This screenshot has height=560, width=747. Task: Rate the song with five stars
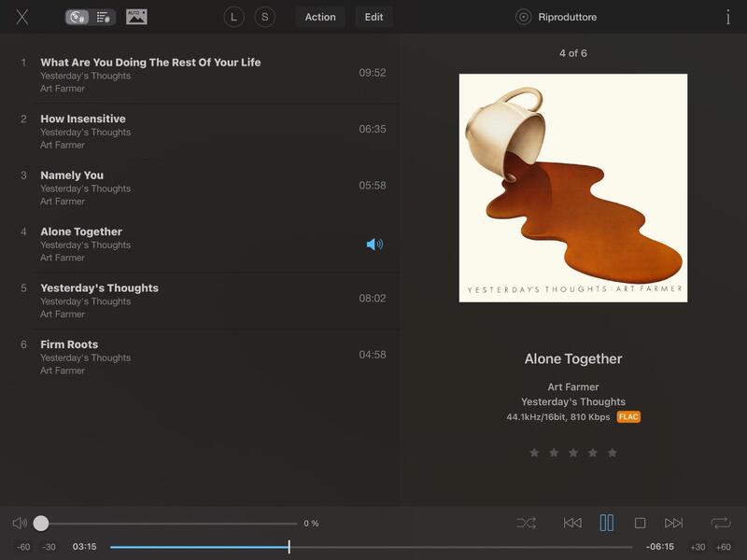[613, 453]
